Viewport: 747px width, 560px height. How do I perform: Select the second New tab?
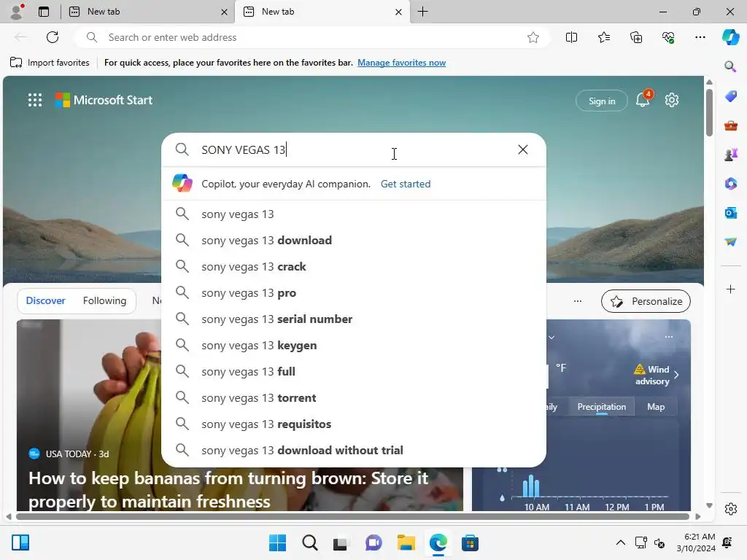[320, 12]
